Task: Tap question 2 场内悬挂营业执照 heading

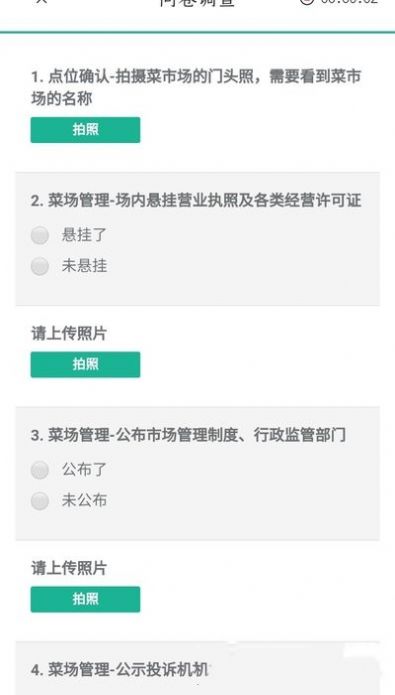Action: click(196, 201)
